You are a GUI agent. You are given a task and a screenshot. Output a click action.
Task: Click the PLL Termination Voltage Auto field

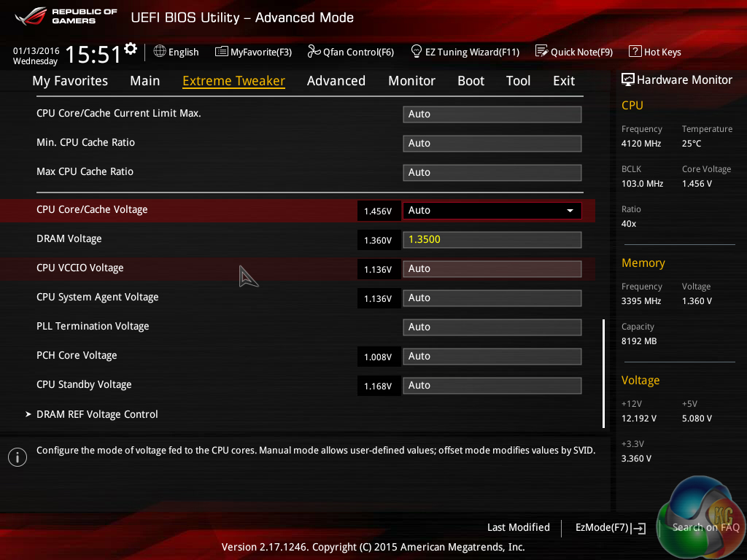click(492, 327)
